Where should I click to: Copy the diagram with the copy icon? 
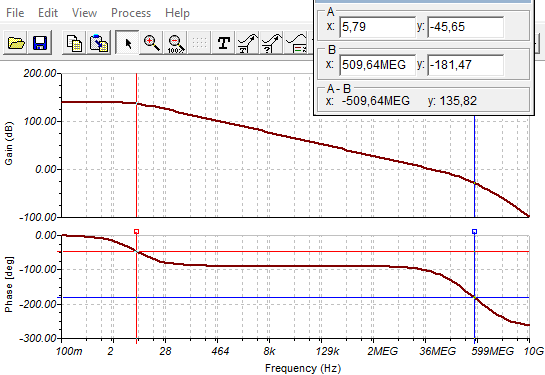[74, 43]
